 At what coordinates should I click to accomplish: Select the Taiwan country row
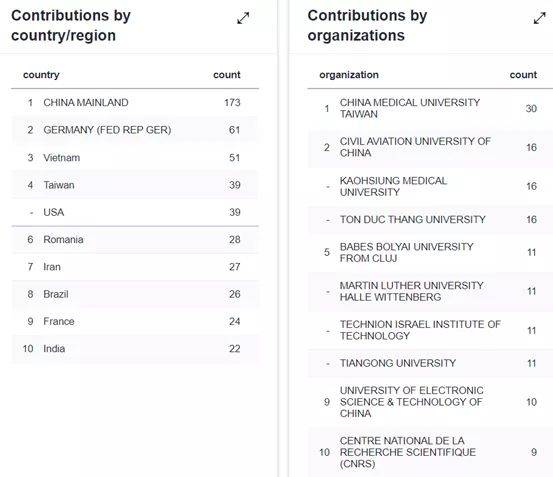click(x=135, y=185)
